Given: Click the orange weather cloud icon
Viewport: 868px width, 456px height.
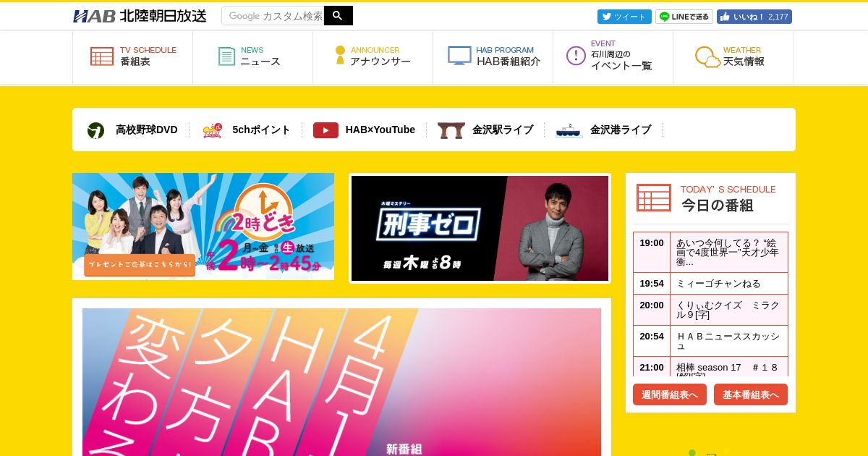Looking at the screenshot, I should point(707,57).
